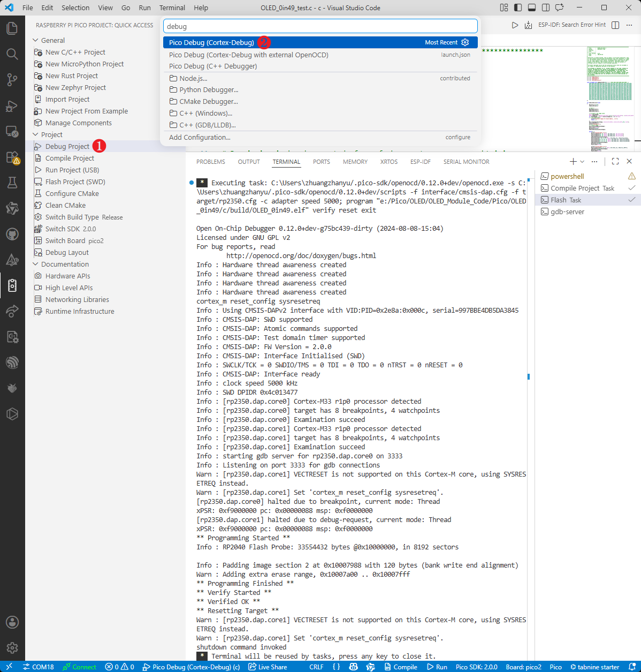Collapse the Project section
641x672 pixels.
[51, 134]
